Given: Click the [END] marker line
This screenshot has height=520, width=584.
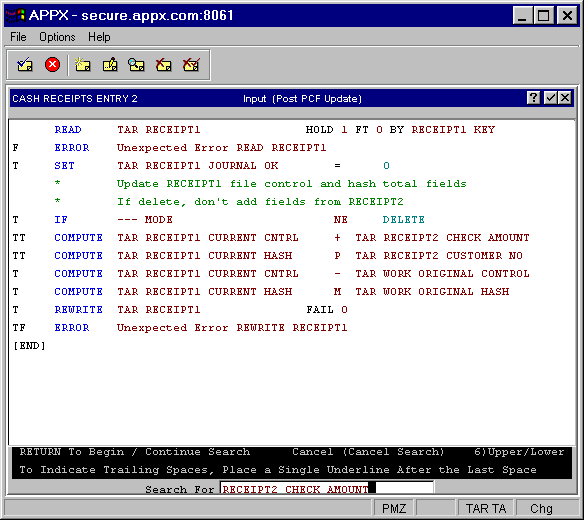Looking at the screenshot, I should tap(29, 346).
